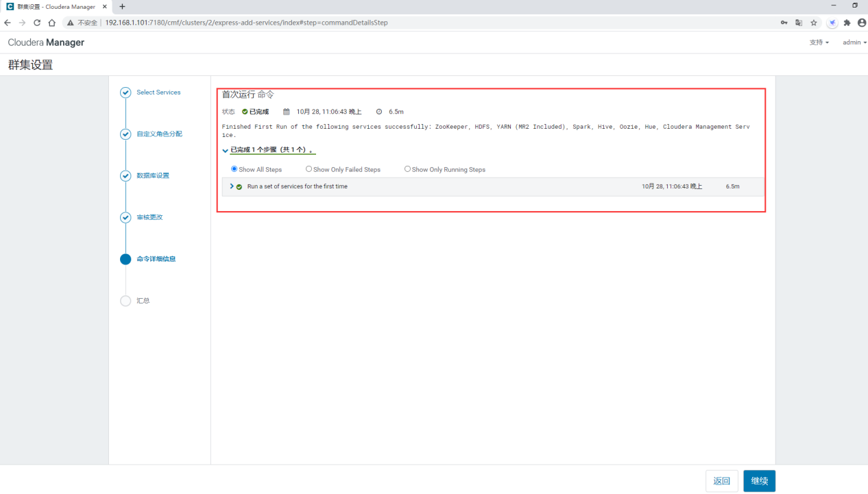The width and height of the screenshot is (868, 494).
Task: Open the saved passwords key icon
Action: coord(784,23)
